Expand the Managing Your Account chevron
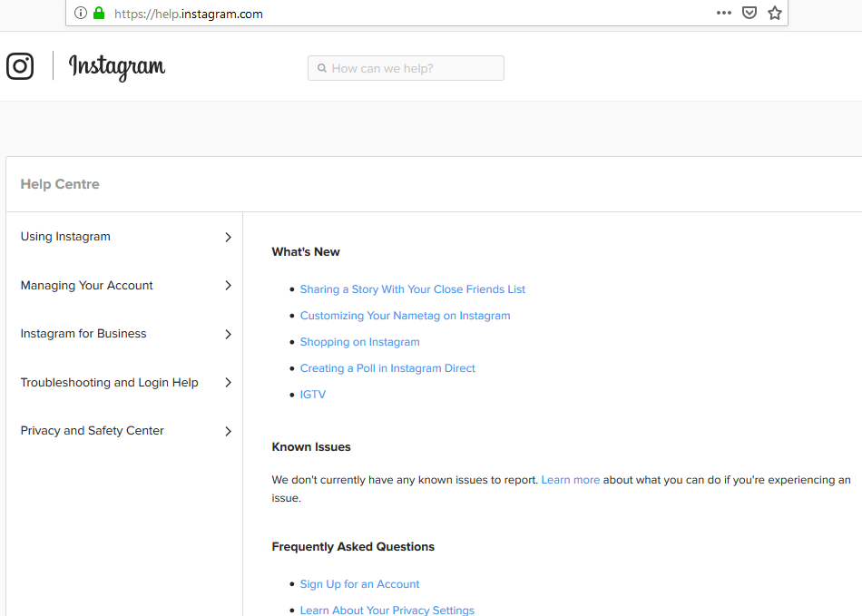 click(228, 286)
